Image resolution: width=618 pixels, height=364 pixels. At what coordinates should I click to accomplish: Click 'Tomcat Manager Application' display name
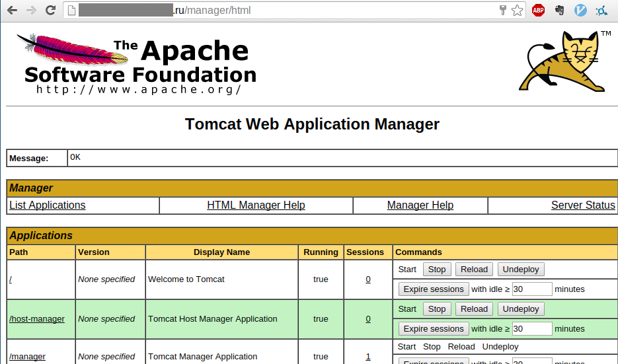pos(202,357)
